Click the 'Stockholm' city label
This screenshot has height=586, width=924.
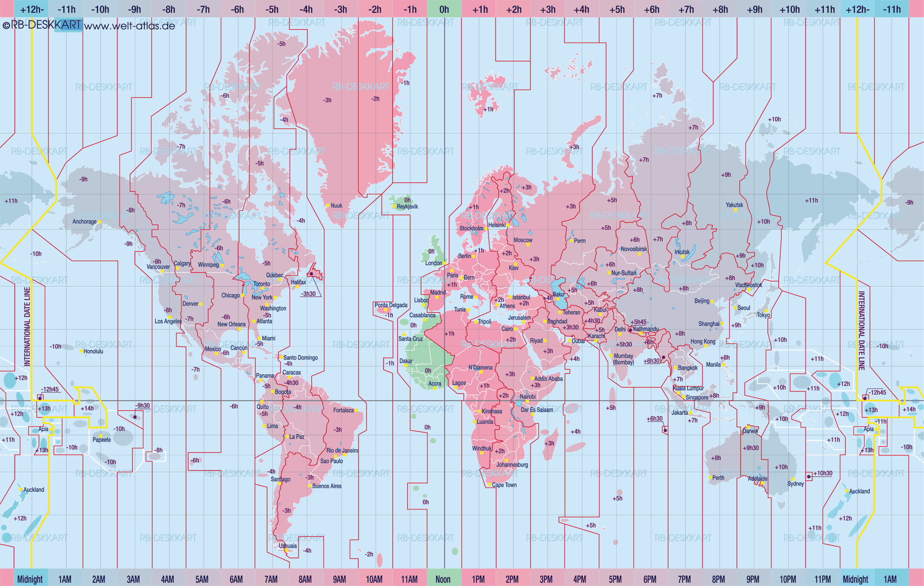point(471,228)
